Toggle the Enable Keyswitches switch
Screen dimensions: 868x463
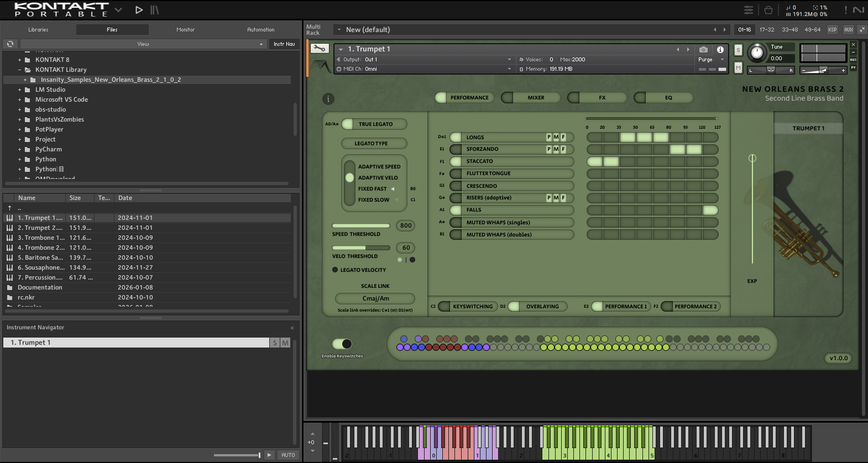[x=342, y=344]
